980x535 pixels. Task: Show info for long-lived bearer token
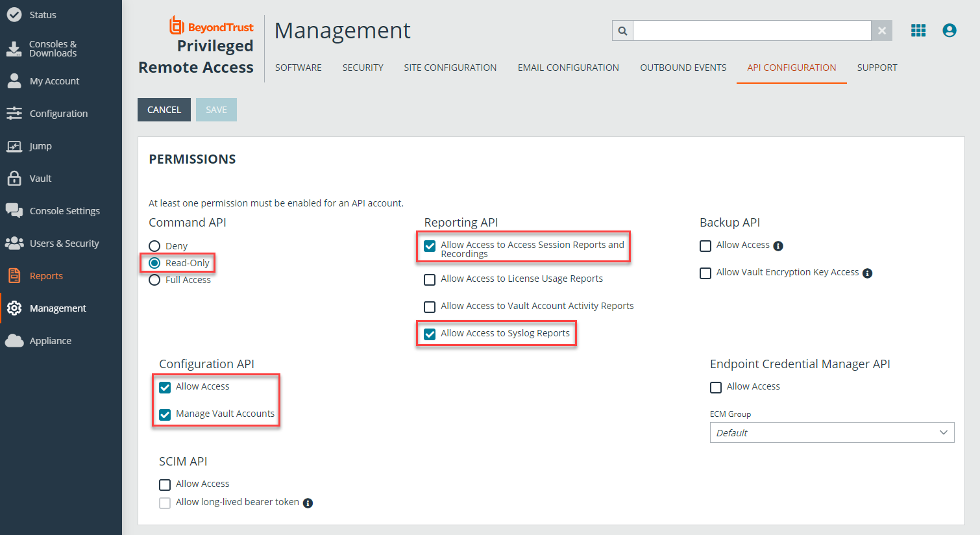308,503
